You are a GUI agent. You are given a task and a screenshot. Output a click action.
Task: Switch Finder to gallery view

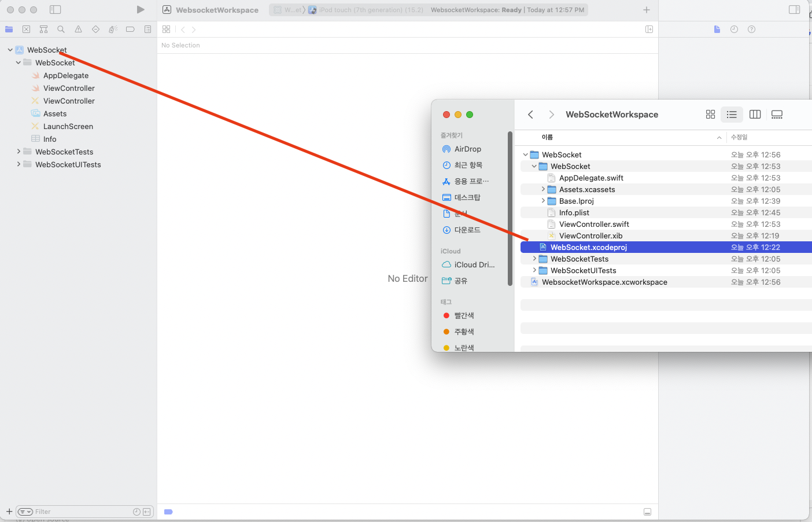coord(777,115)
